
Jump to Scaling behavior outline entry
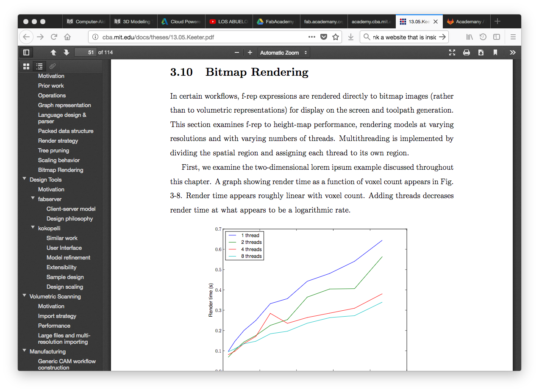(x=59, y=160)
